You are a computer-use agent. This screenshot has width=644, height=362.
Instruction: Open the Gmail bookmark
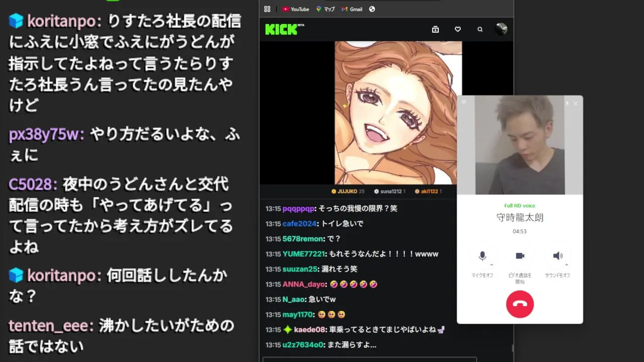[x=352, y=9]
